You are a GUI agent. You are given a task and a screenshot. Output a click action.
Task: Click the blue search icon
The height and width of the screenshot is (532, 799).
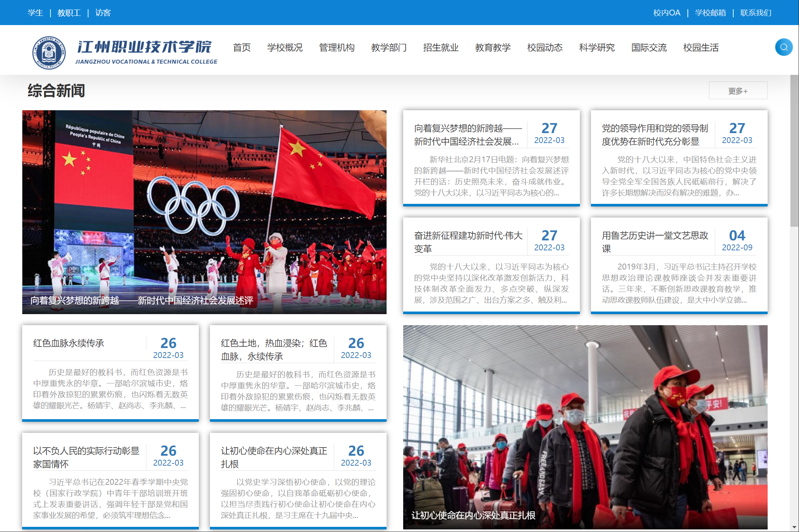pyautogui.click(x=784, y=47)
